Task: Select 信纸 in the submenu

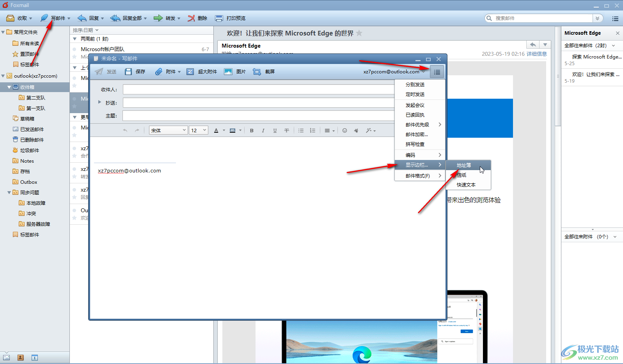Action: pyautogui.click(x=468, y=175)
